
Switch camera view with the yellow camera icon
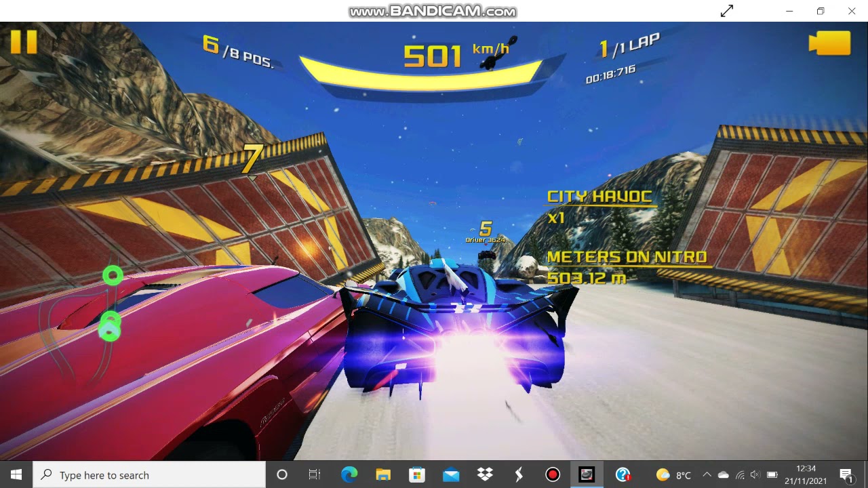pos(830,43)
